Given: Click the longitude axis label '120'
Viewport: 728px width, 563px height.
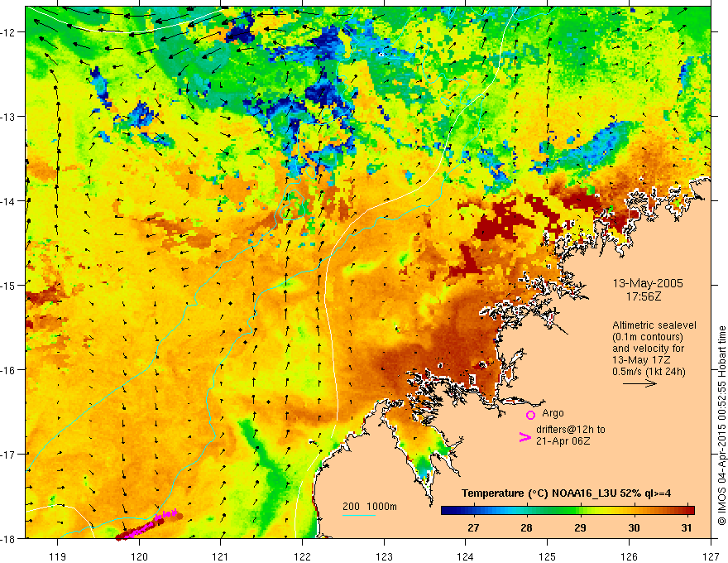Looking at the screenshot, I should [x=139, y=557].
